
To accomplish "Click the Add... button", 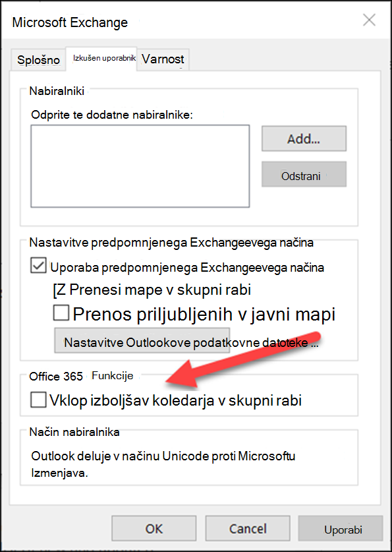I will (304, 138).
